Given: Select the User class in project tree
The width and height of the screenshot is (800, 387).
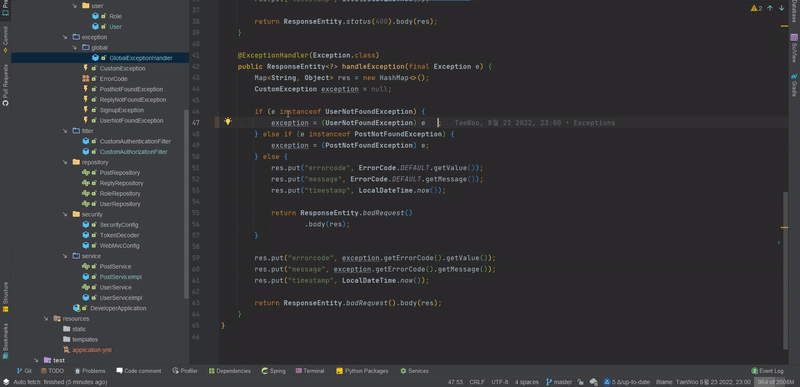Looking at the screenshot, I should 115,27.
